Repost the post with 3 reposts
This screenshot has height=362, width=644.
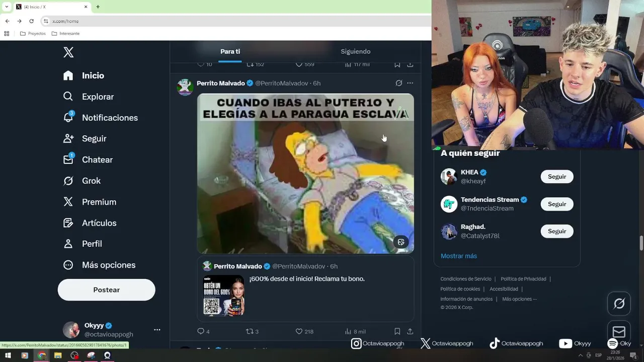(x=252, y=331)
